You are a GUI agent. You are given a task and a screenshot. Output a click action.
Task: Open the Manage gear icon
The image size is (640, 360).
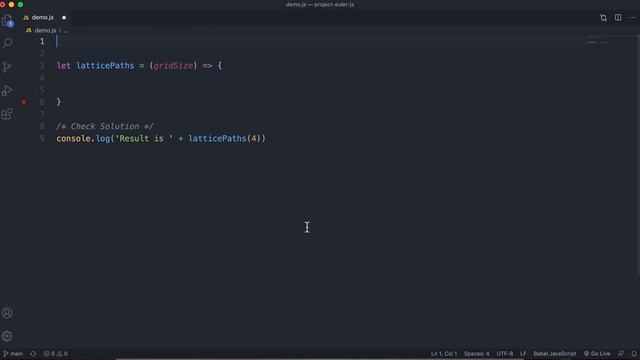click(x=7, y=336)
